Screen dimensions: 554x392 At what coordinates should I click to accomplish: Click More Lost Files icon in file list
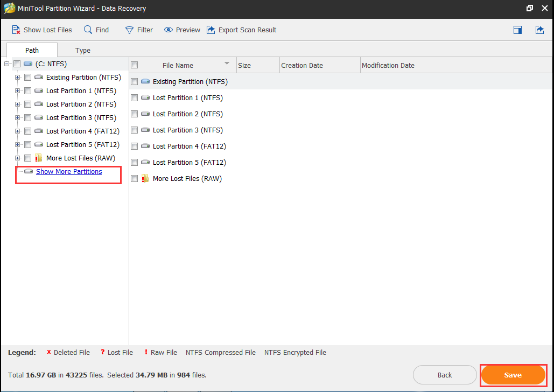click(145, 178)
